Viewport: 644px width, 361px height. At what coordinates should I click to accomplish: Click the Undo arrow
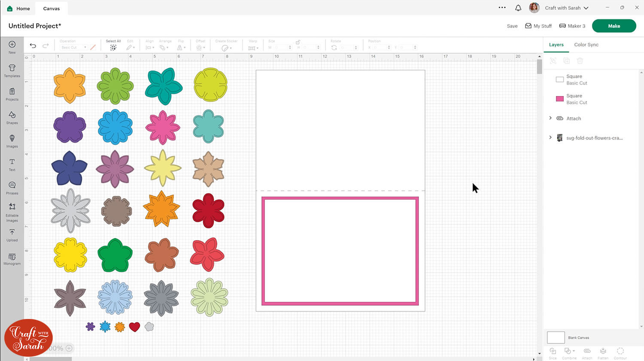pyautogui.click(x=33, y=45)
